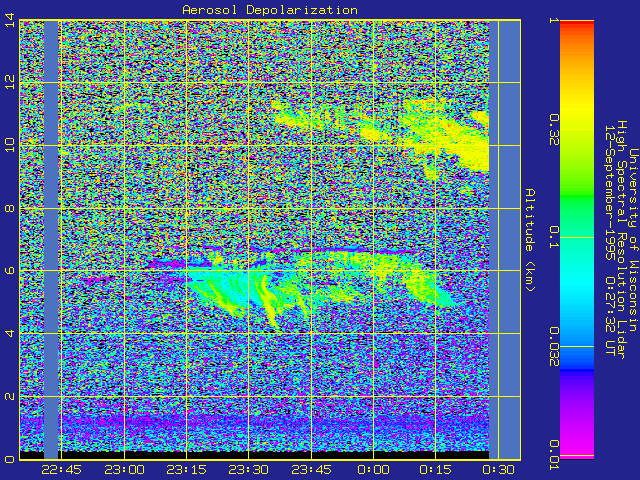The width and height of the screenshot is (640, 480).
Task: Click the 'Aerosol Depolarization' chart title
Action: [270, 10]
